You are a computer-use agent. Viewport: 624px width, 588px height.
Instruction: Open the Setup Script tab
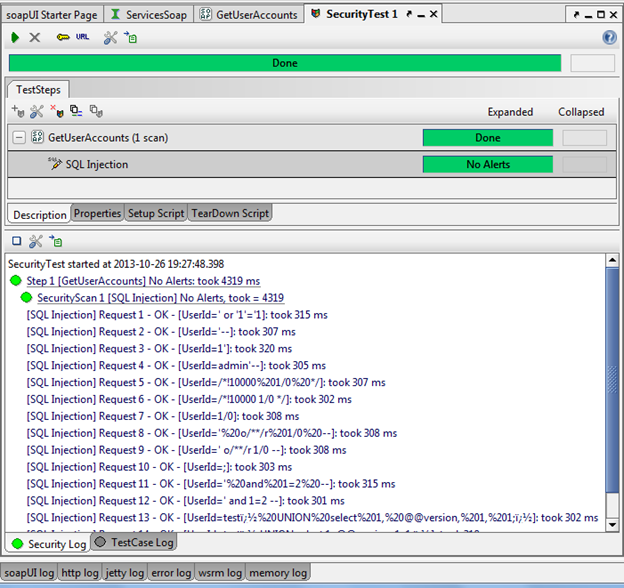click(156, 213)
